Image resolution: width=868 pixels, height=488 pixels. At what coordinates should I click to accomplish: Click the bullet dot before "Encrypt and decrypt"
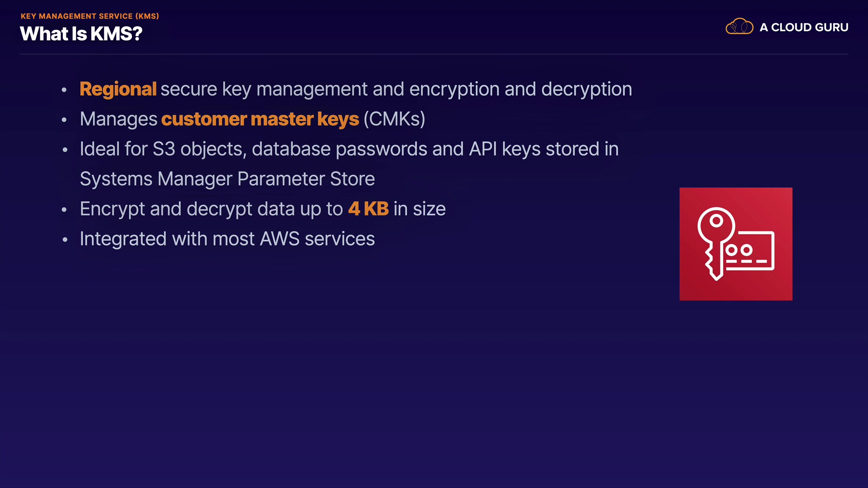(64, 210)
